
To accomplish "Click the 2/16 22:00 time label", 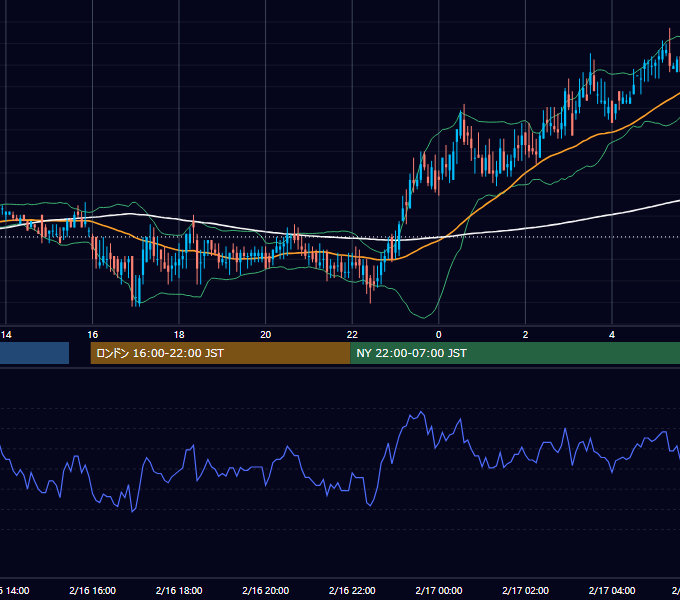I will pyautogui.click(x=352, y=590).
